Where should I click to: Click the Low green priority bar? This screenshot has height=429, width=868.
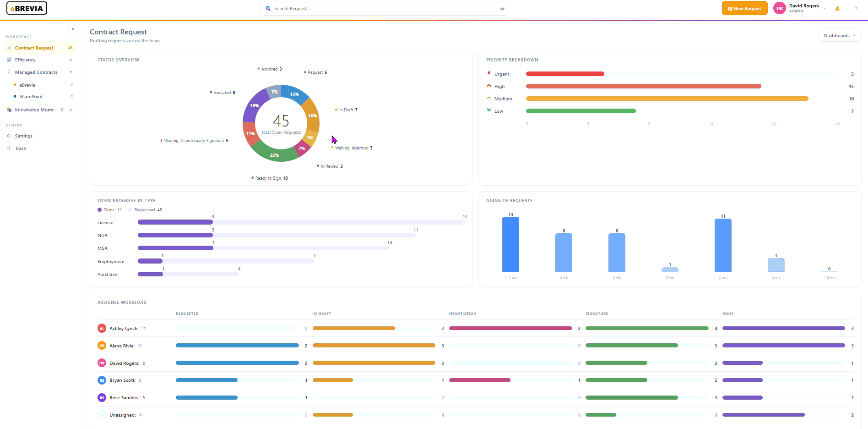581,111
